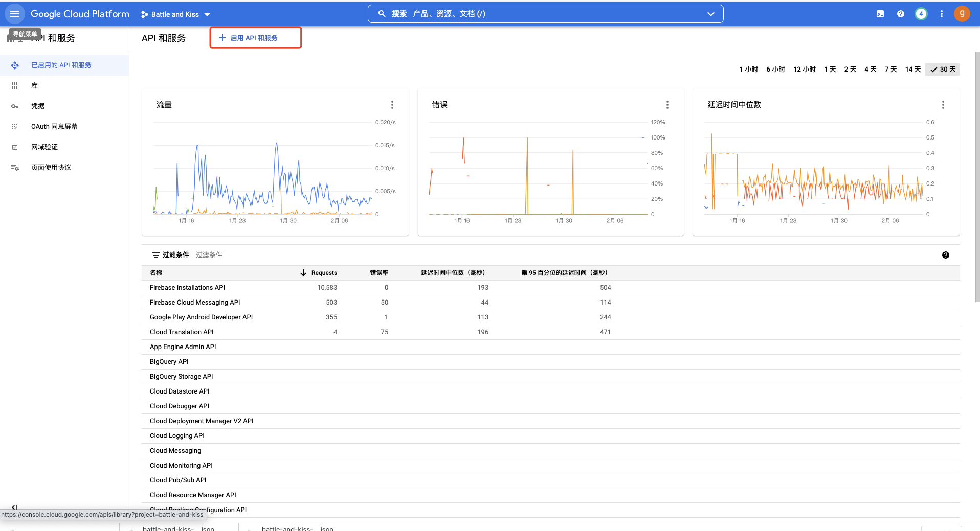This screenshot has height=531, width=980.
Task: Click the page usage agreement settings icon
Action: pos(15,167)
